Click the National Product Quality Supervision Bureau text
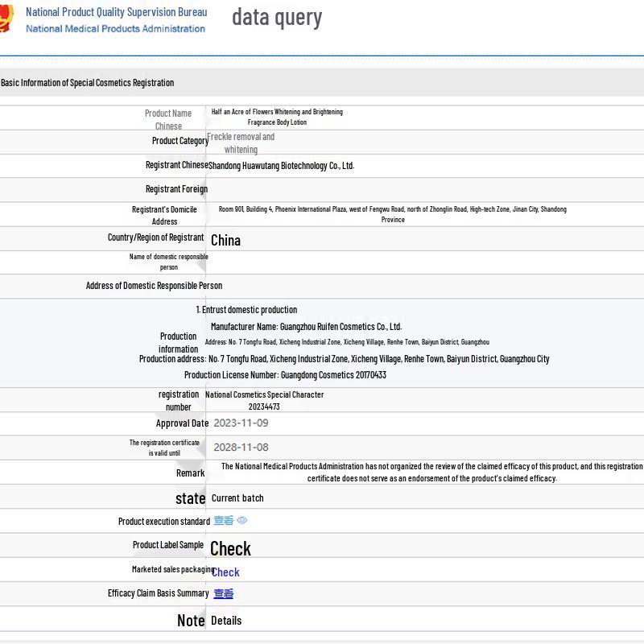Screen dimensions: 644x644 (116, 12)
